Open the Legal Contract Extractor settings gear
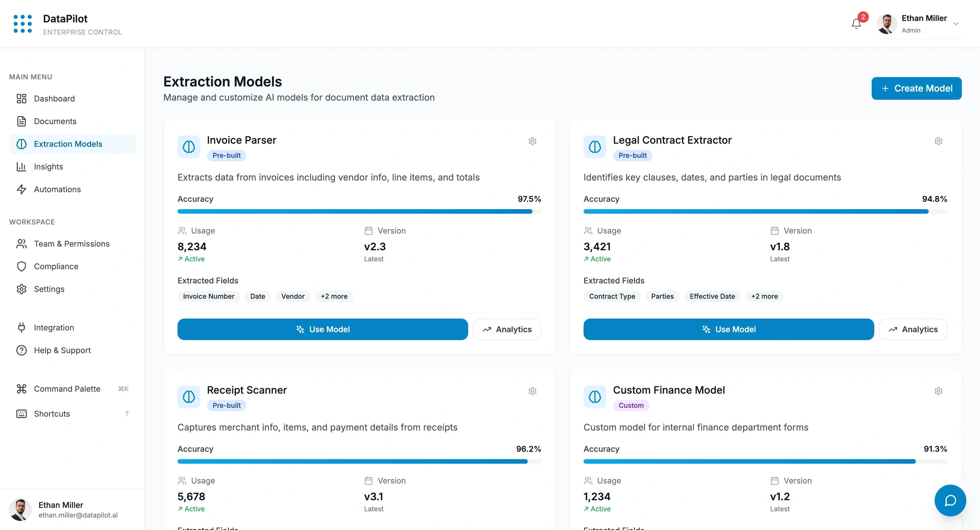Viewport: 980px width, 530px height. coord(939,141)
